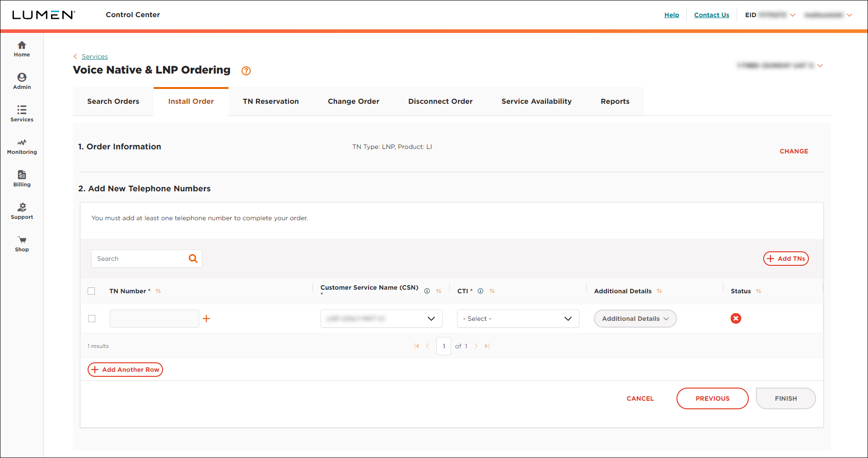This screenshot has width=868, height=458.
Task: Go to first page of results
Action: pyautogui.click(x=416, y=346)
